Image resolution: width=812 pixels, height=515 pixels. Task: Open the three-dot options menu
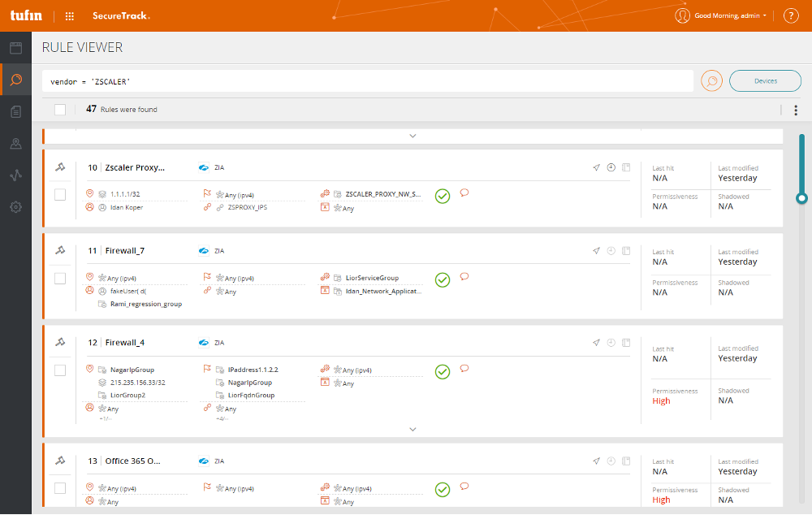pyautogui.click(x=796, y=110)
